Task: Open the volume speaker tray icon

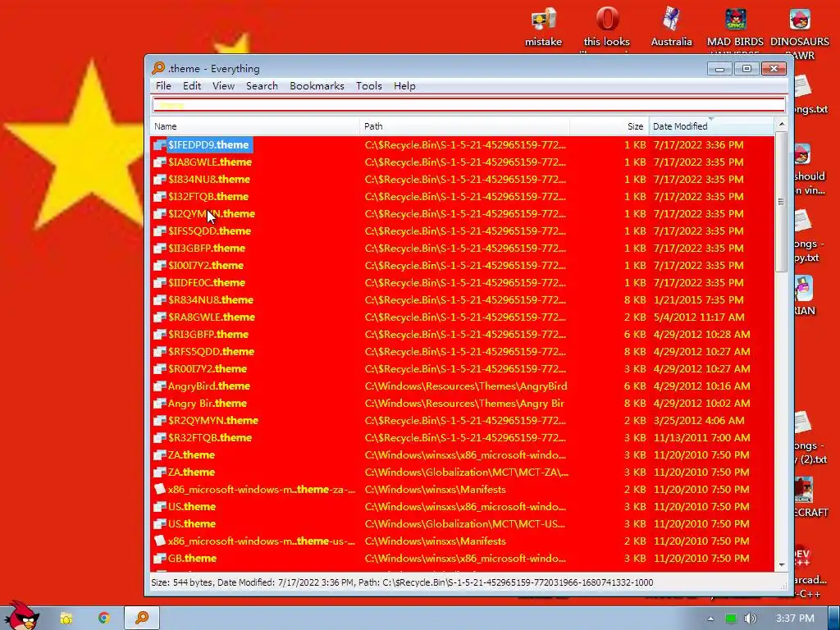Action: click(750, 619)
